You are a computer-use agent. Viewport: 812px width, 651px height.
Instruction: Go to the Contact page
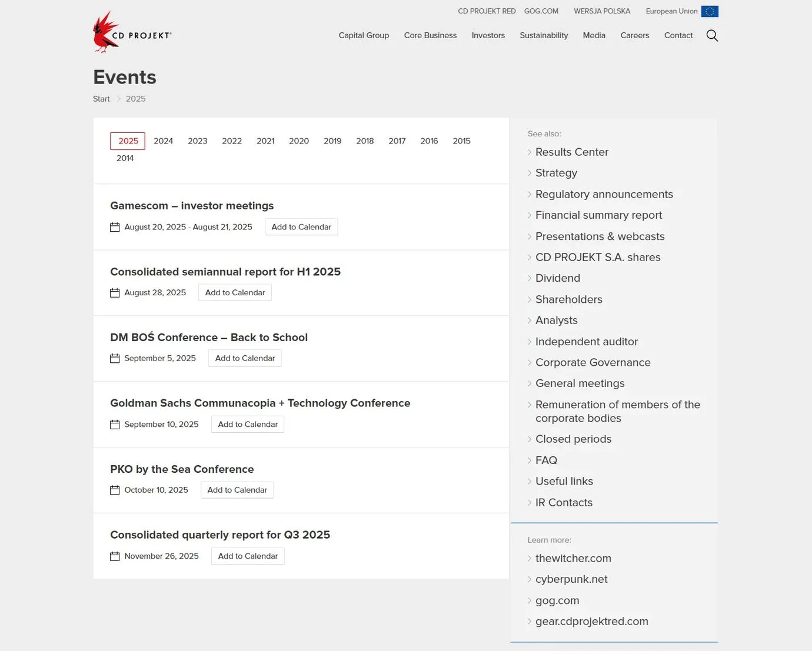678,35
